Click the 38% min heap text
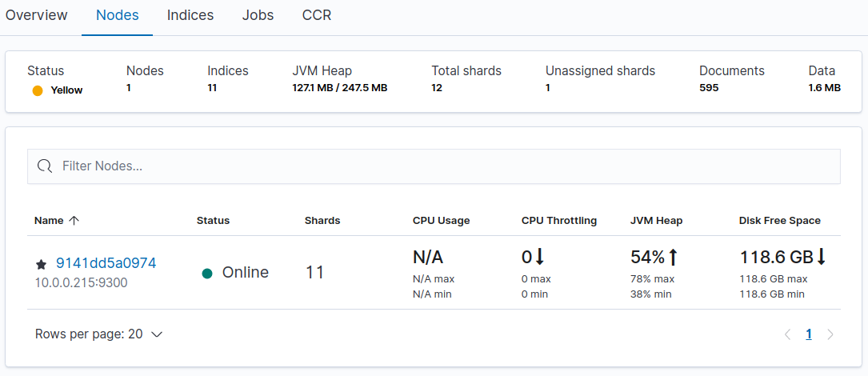Screen dimensions: 868x376 [650, 294]
